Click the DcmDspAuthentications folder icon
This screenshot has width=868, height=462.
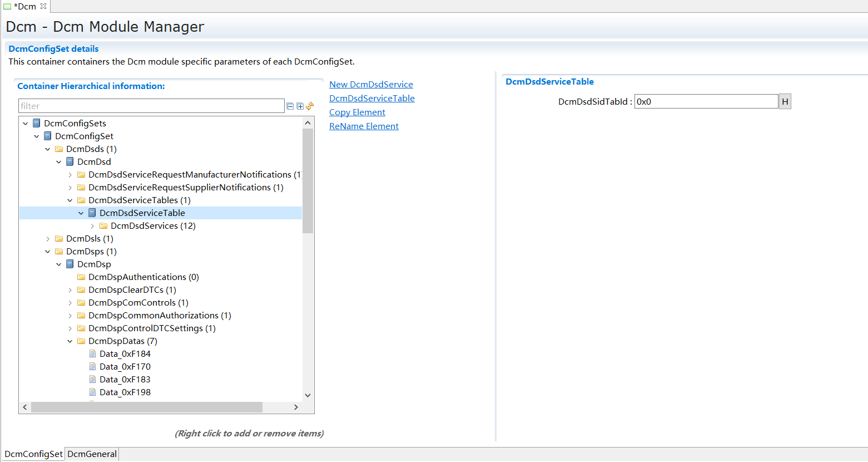81,277
